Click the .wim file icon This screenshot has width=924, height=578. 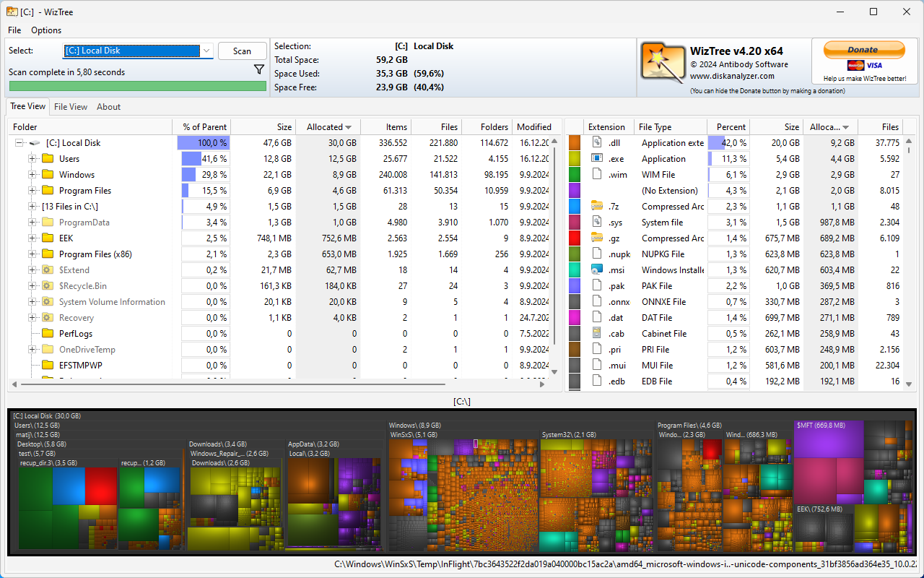tap(597, 174)
